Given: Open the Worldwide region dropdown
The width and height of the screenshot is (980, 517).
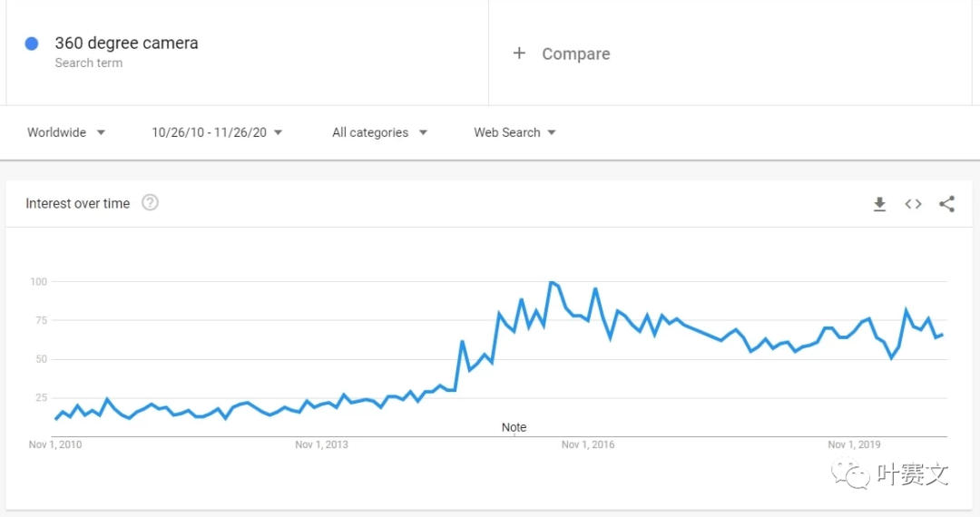Looking at the screenshot, I should point(66,132).
